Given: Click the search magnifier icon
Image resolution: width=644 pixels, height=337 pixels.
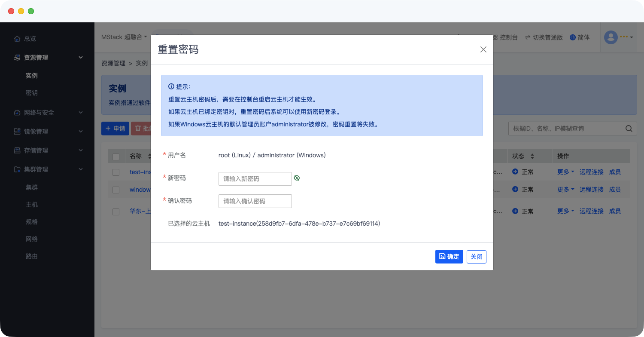Looking at the screenshot, I should [x=629, y=129].
